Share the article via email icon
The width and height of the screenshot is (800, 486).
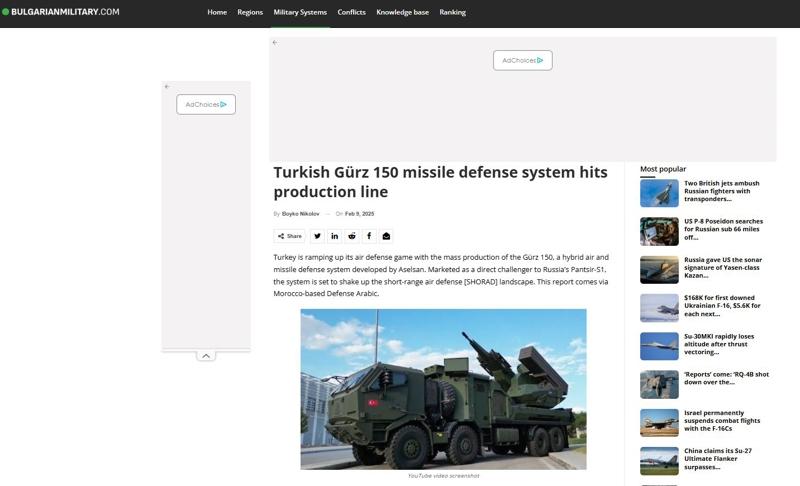[x=386, y=236]
